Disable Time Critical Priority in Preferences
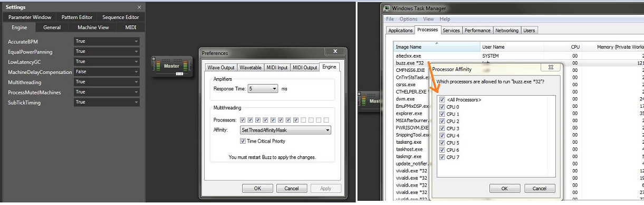This screenshot has width=644, height=205. 243,141
